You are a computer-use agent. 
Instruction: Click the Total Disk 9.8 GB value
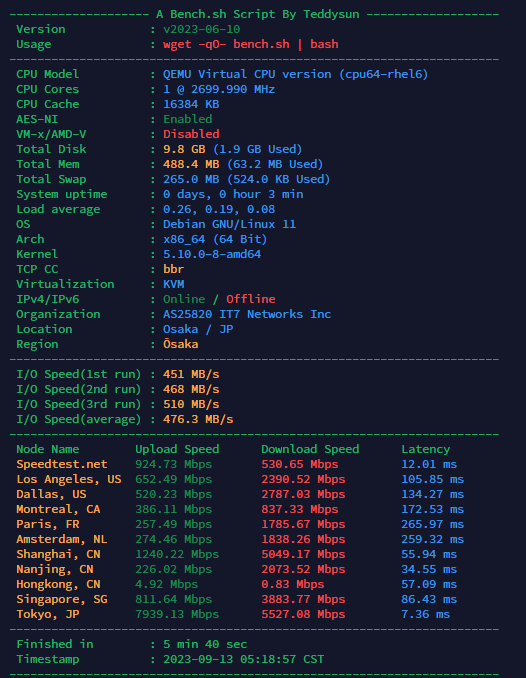(184, 149)
